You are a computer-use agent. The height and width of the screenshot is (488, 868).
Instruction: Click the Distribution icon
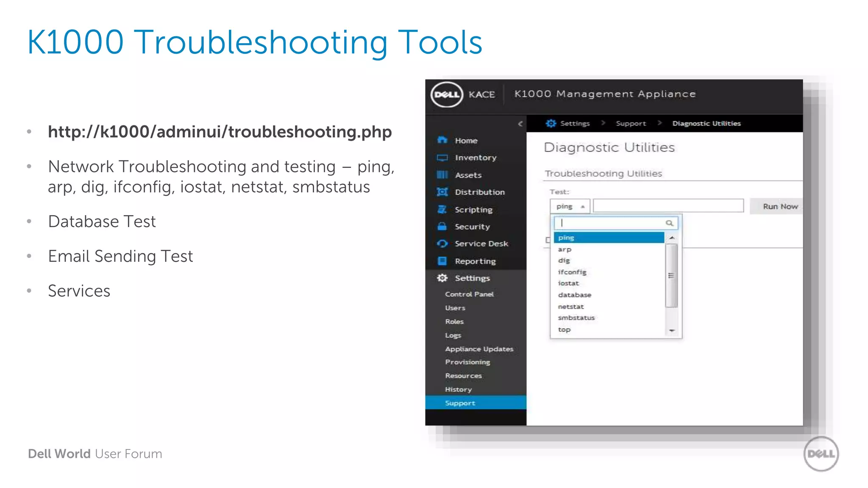[x=442, y=192]
